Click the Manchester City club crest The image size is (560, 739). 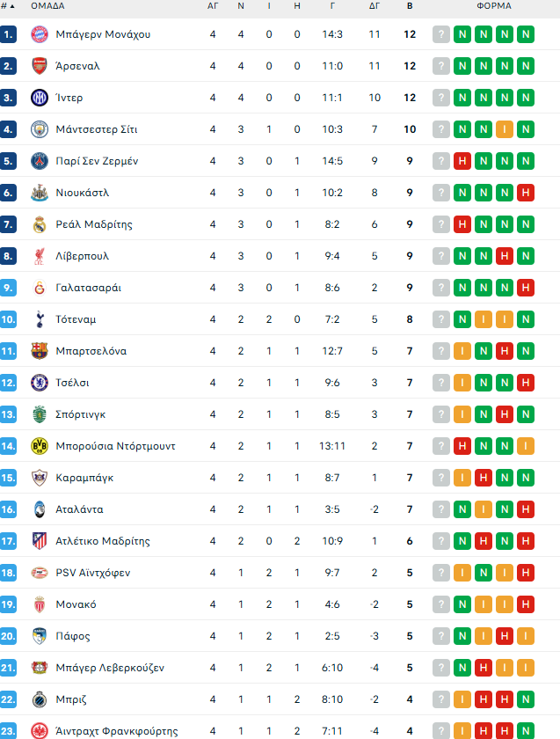pos(39,129)
